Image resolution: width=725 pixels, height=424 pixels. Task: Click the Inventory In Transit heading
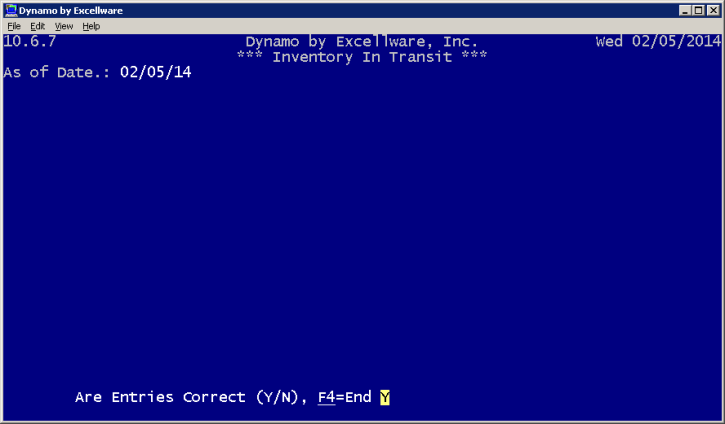(362, 57)
